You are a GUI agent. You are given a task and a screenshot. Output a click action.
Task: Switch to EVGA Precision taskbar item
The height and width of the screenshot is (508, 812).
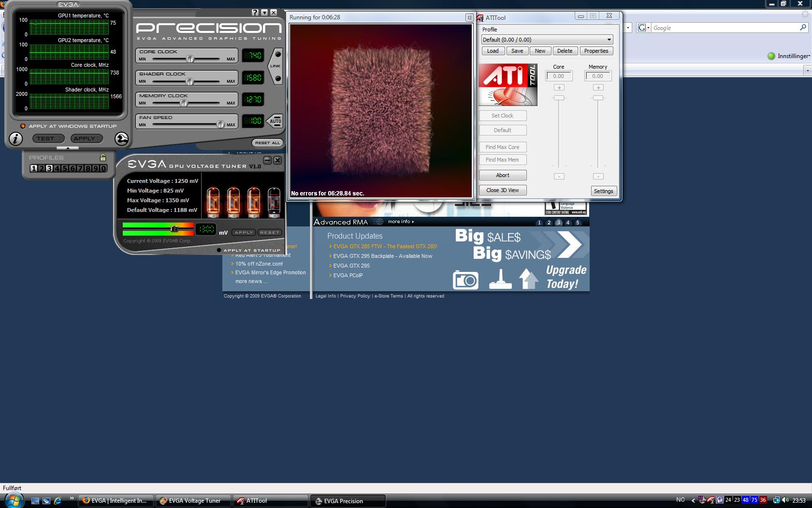pos(348,501)
